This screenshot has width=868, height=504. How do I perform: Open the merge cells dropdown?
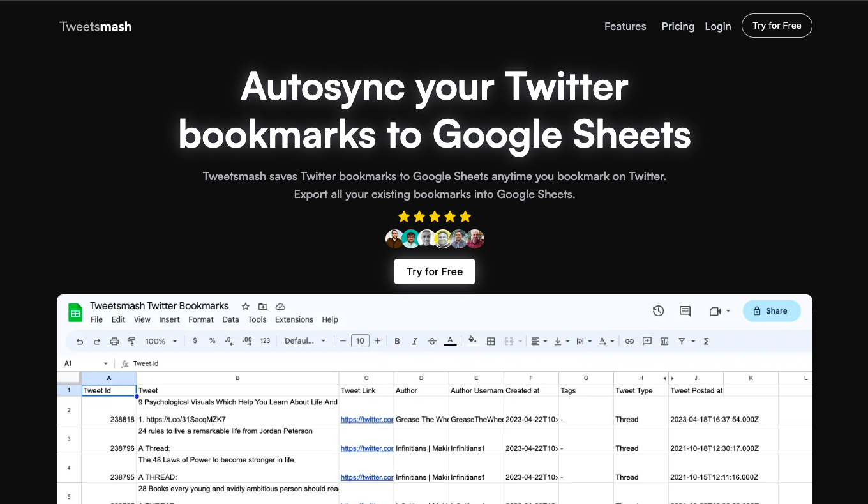click(513, 341)
